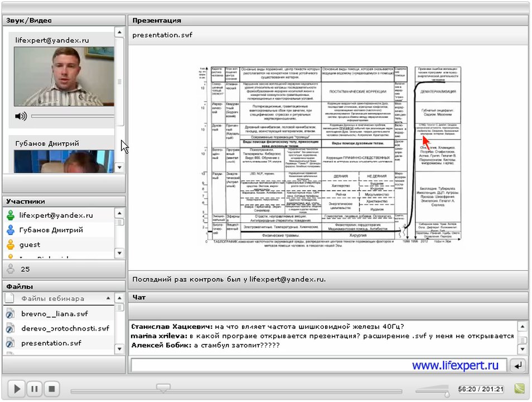Click the Презентация panel header
This screenshot has width=532, height=402.
328,21
